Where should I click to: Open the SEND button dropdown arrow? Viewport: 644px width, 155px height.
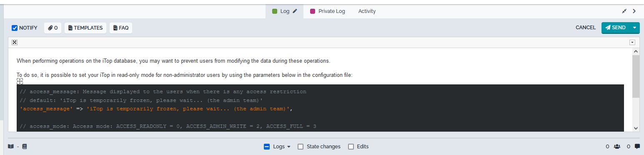pos(634,28)
